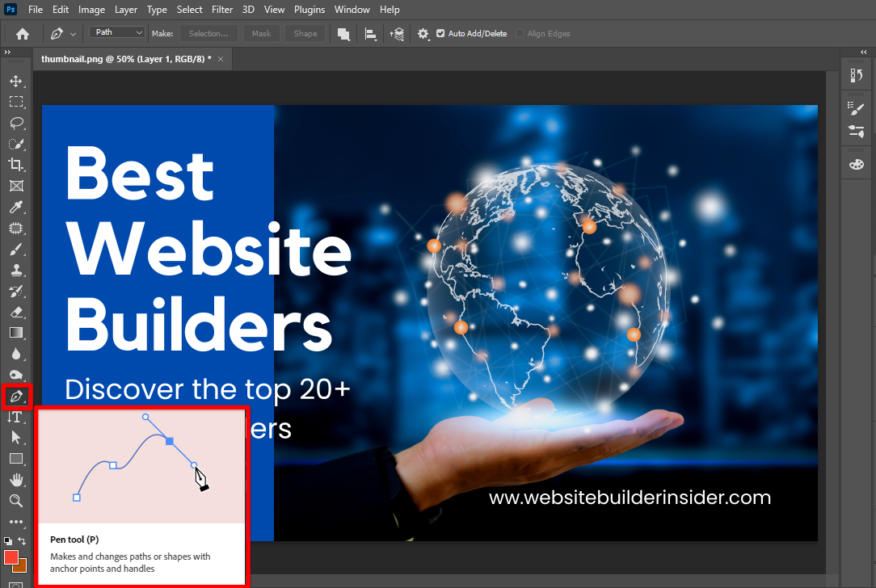Click the Mask button in options bar

coord(261,34)
